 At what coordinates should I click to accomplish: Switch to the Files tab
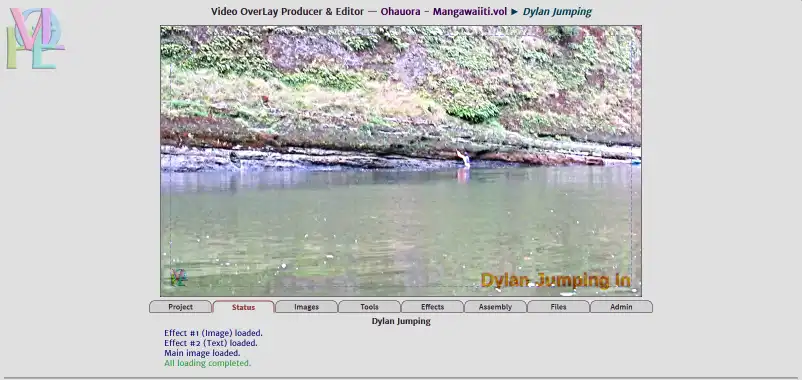click(558, 307)
